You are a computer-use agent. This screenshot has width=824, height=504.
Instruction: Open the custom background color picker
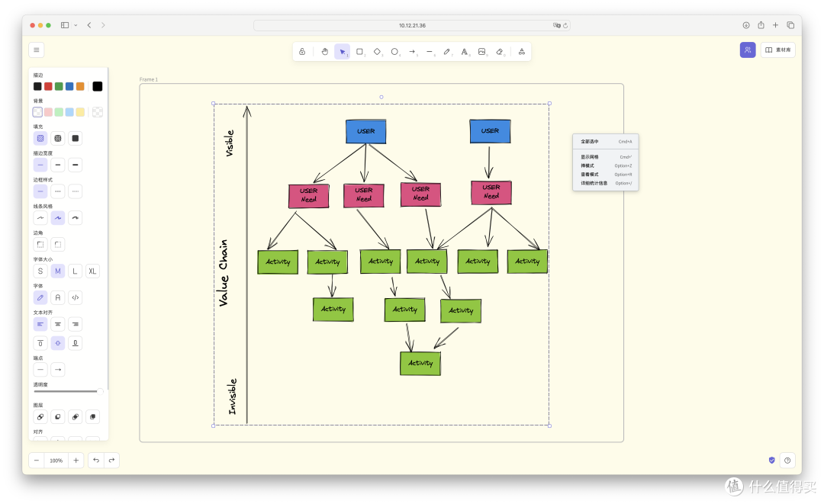coord(97,112)
